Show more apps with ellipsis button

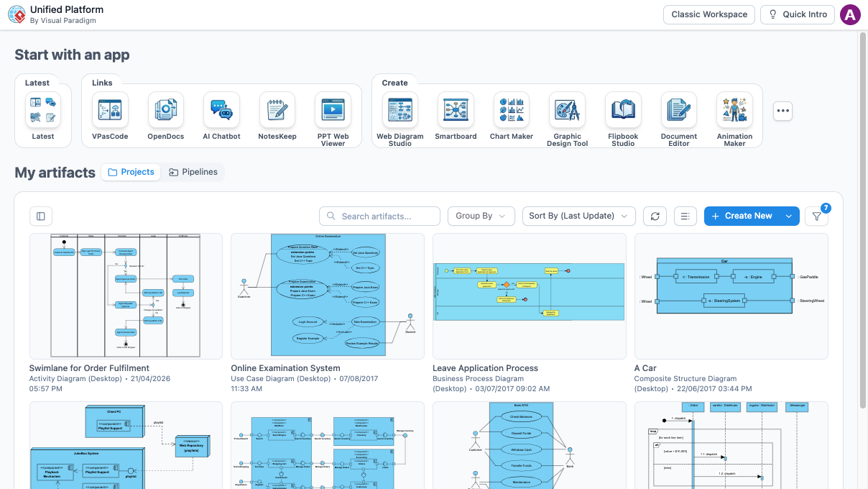coord(783,111)
